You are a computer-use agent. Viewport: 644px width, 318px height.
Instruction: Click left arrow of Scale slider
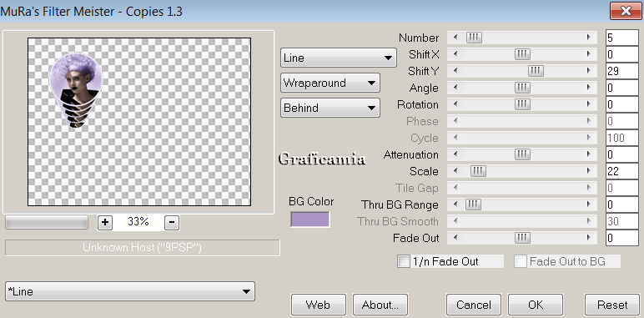[455, 171]
